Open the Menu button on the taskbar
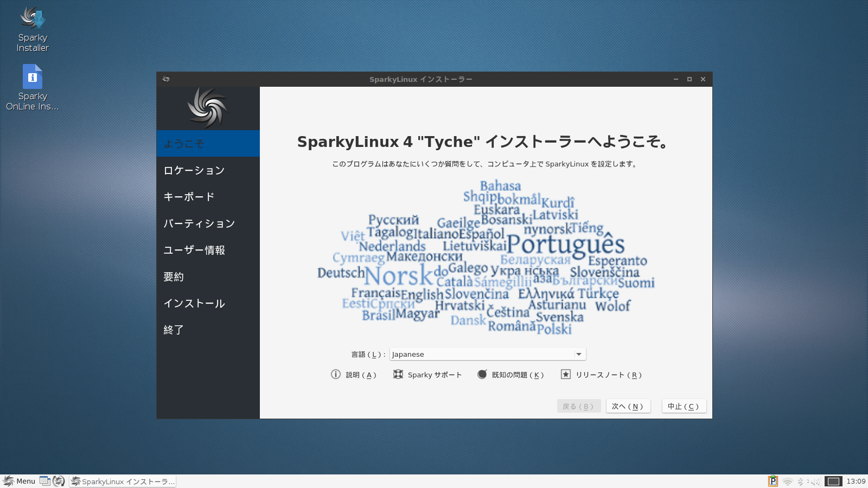The width and height of the screenshot is (868, 488). coord(20,481)
